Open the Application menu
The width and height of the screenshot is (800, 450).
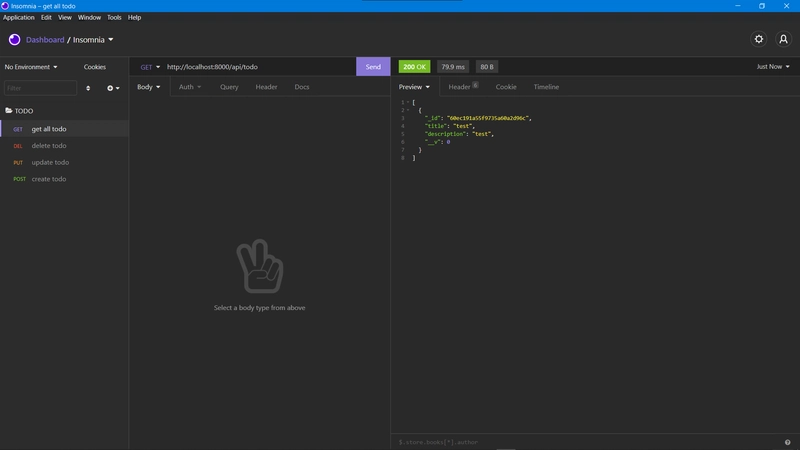click(18, 17)
